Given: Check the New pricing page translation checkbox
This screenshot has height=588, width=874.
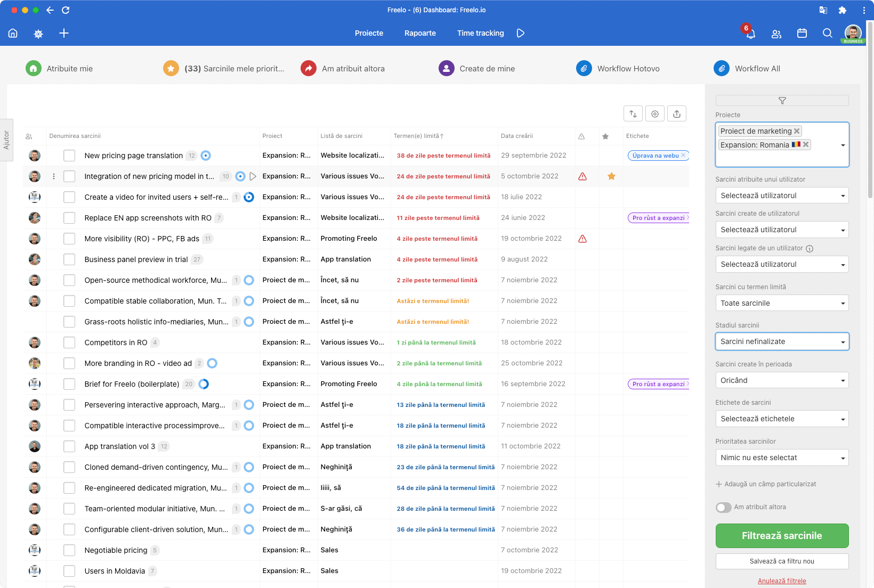Looking at the screenshot, I should point(69,156).
